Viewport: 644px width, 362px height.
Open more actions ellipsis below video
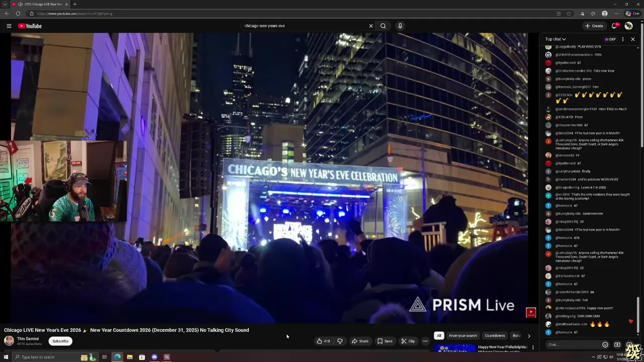tap(425, 341)
